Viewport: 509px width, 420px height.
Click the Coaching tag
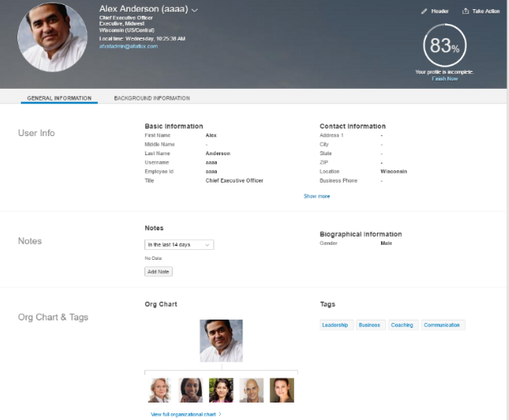(x=402, y=325)
